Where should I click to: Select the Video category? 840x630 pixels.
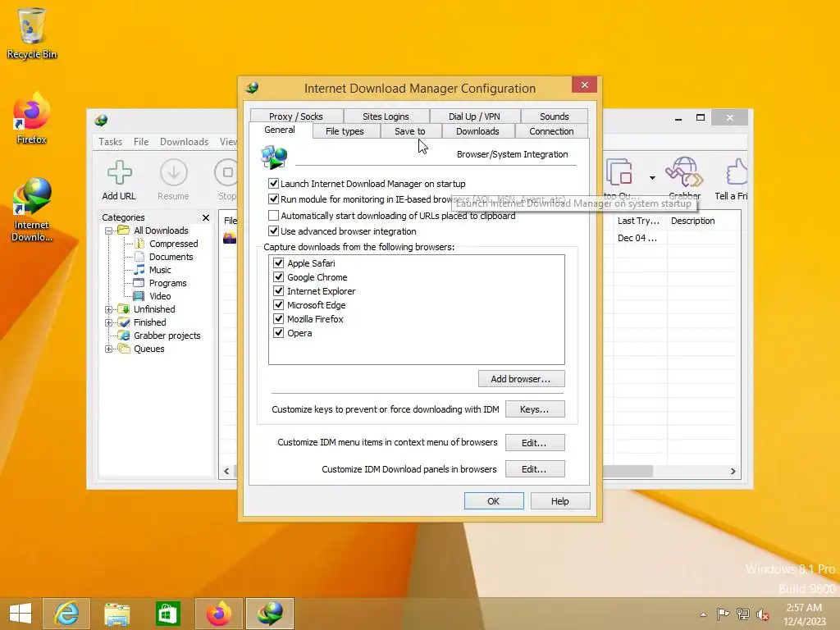(x=160, y=296)
